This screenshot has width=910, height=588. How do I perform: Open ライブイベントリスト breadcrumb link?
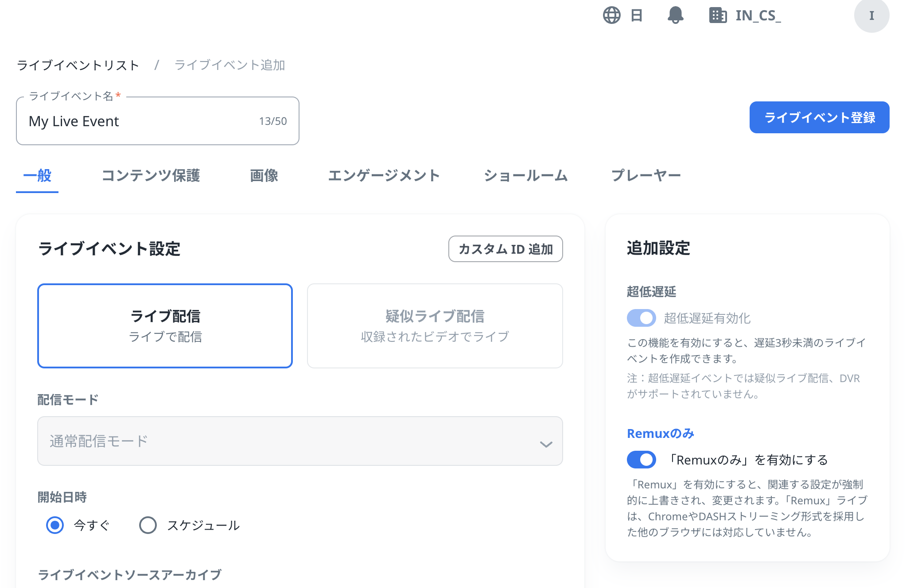[78, 65]
